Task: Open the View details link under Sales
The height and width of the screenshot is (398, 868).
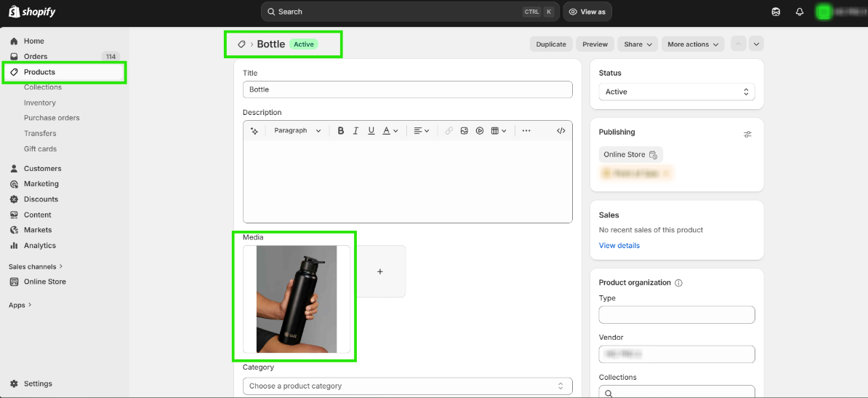Action: tap(619, 246)
